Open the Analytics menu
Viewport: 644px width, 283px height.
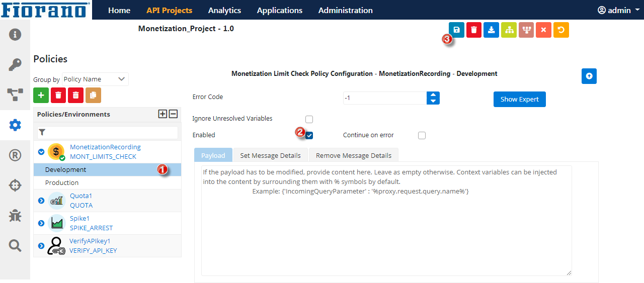click(x=224, y=10)
